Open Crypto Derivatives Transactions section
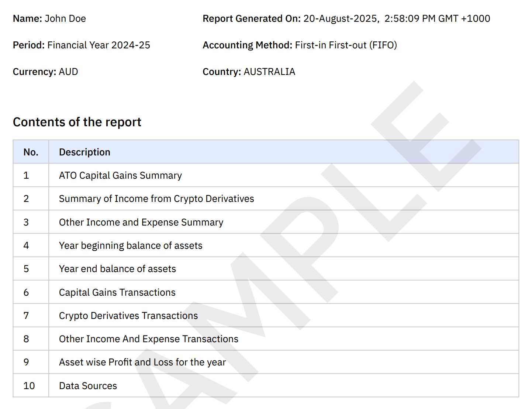Viewport: 532px width, 409px height. pyautogui.click(x=128, y=316)
